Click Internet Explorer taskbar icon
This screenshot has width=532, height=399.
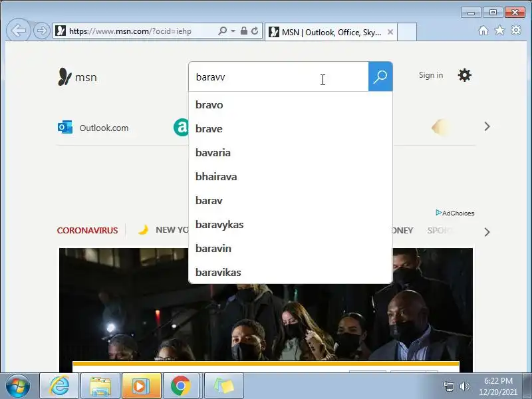coord(59,386)
